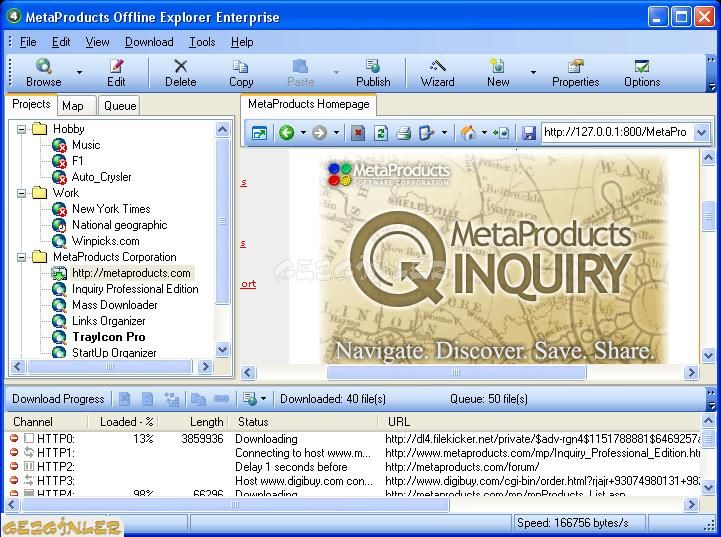The image size is (721, 537).
Task: Launch the Wizard tool
Action: pos(437,73)
